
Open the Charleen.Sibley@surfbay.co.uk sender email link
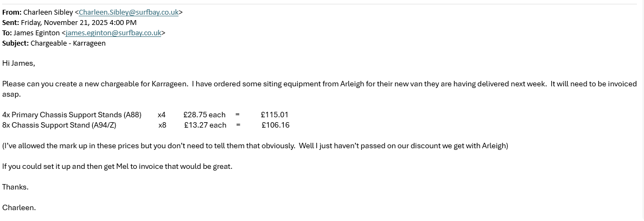[x=129, y=12]
